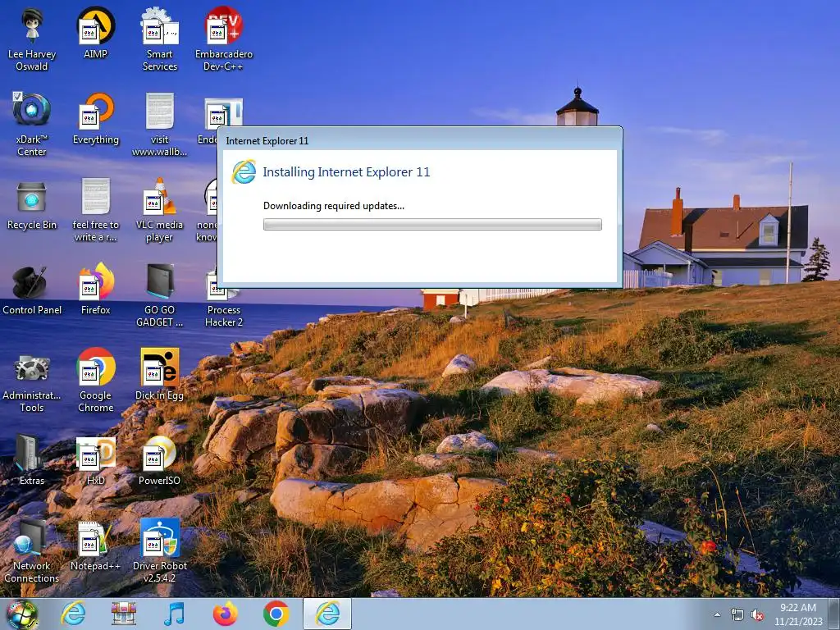Screen dimensions: 840x630
Task: Click the Internet Explorer logo in installer dialog
Action: pyautogui.click(x=244, y=172)
